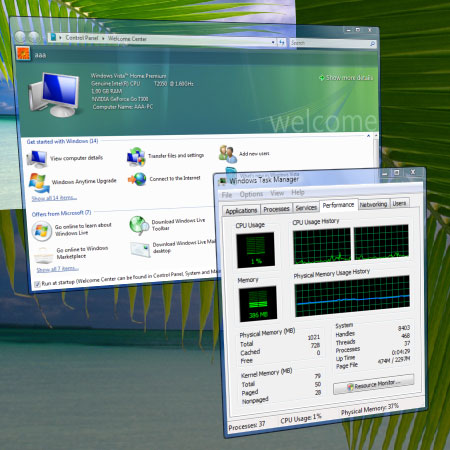Open the View menu in Task Manager

click(277, 193)
